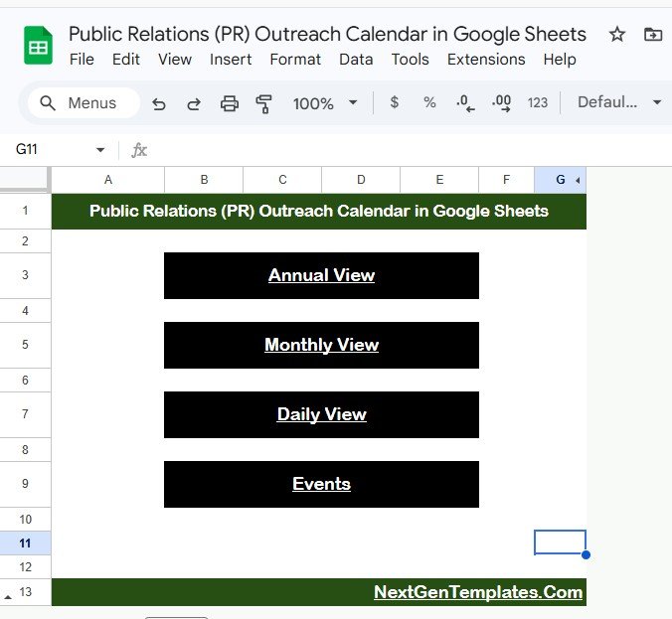Expand hidden rows arrow beside row 13
The height and width of the screenshot is (619, 672).
[x=8, y=597]
